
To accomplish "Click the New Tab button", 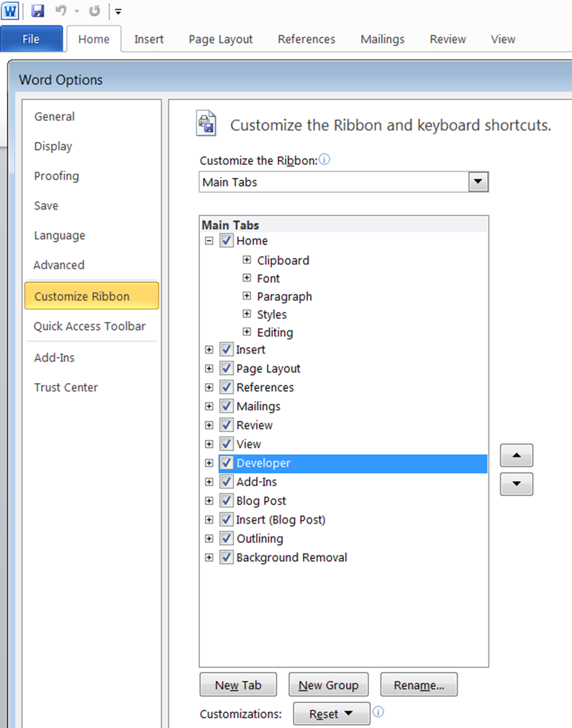I will pos(238,685).
